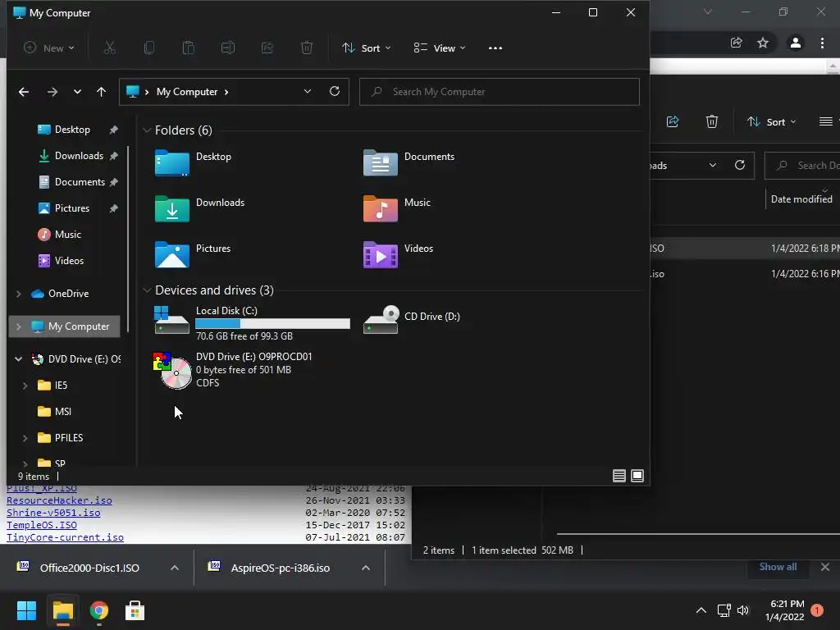
Task: Expand the recent locations chevron
Action: [77, 92]
